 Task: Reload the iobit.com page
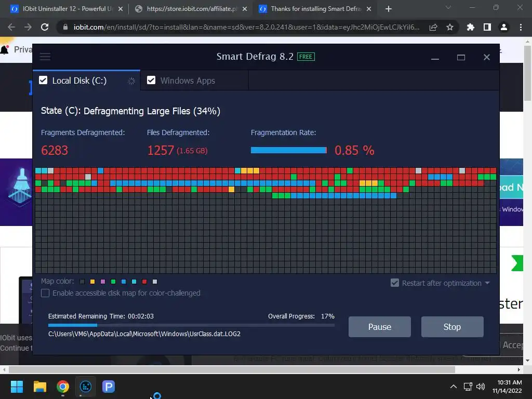coord(45,27)
